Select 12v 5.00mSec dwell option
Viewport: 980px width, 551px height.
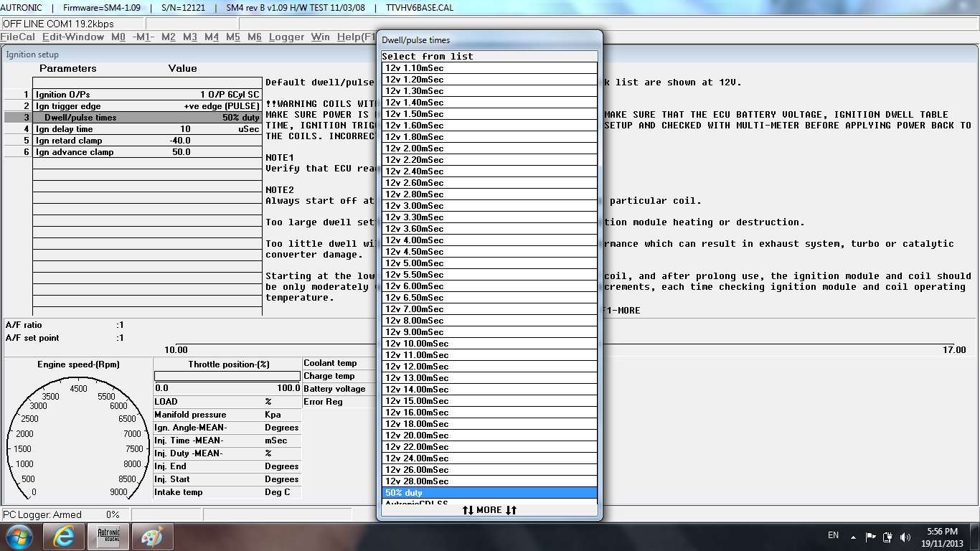(x=489, y=263)
